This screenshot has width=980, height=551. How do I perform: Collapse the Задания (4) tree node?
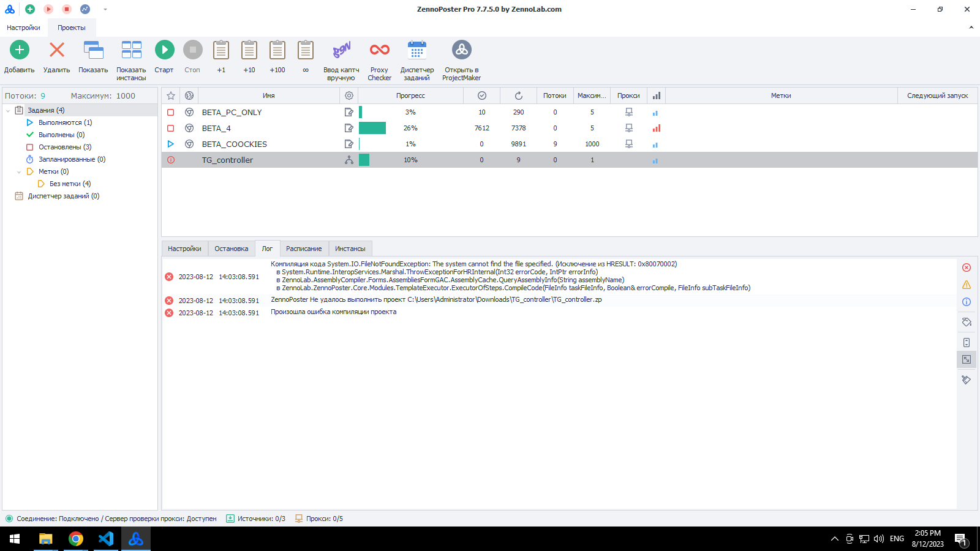8,111
